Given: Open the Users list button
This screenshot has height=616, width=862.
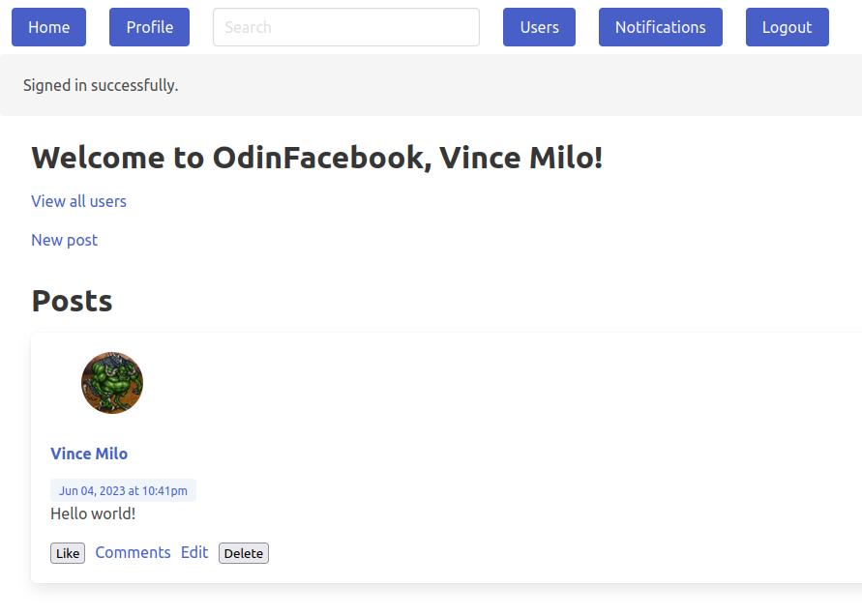Looking at the screenshot, I should point(539,27).
